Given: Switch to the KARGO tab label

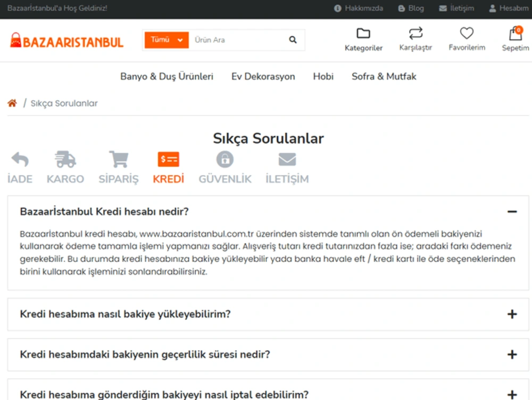Looking at the screenshot, I should (65, 179).
